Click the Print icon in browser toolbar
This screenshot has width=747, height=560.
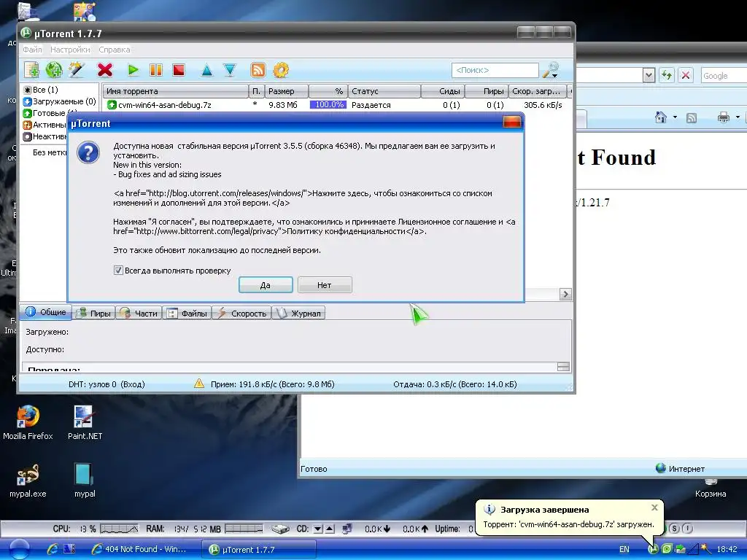[724, 117]
